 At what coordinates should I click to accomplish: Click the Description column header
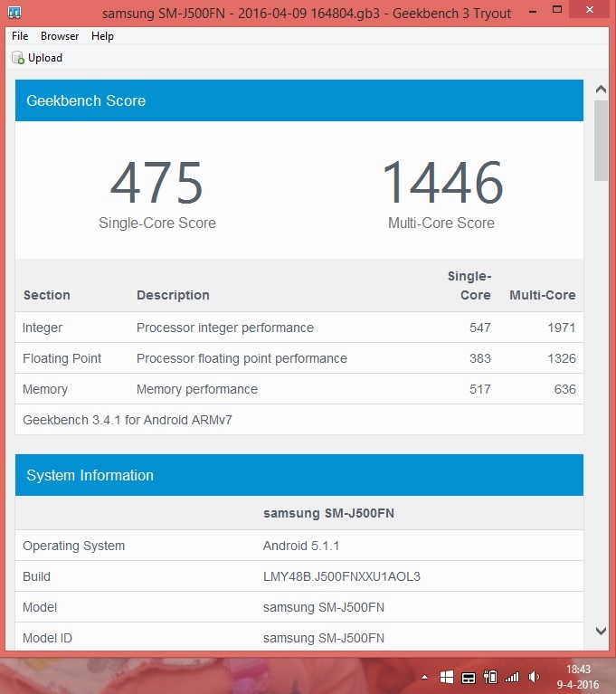[173, 295]
